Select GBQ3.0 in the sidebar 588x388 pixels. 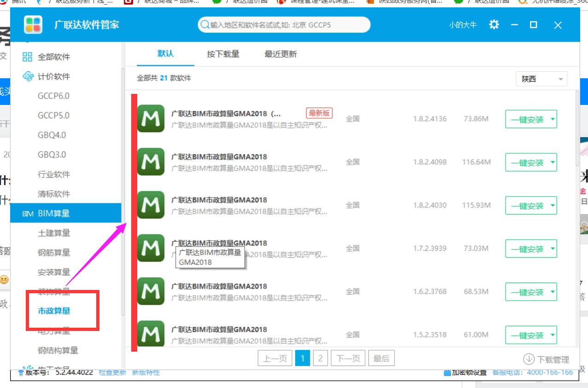click(x=52, y=155)
